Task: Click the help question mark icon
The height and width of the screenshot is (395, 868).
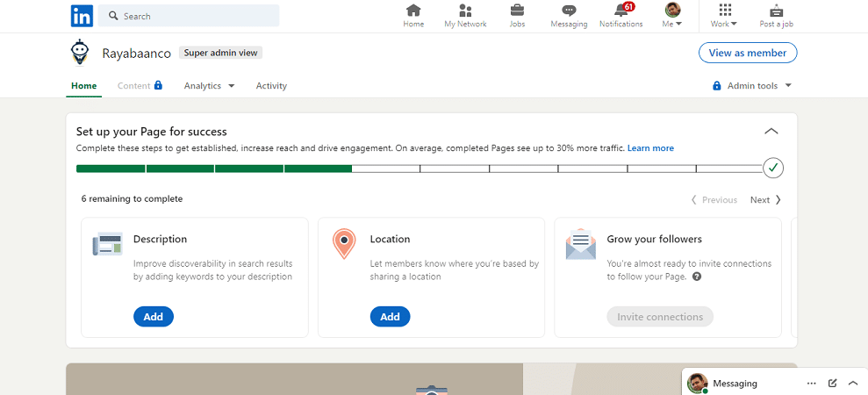Action: (x=697, y=276)
